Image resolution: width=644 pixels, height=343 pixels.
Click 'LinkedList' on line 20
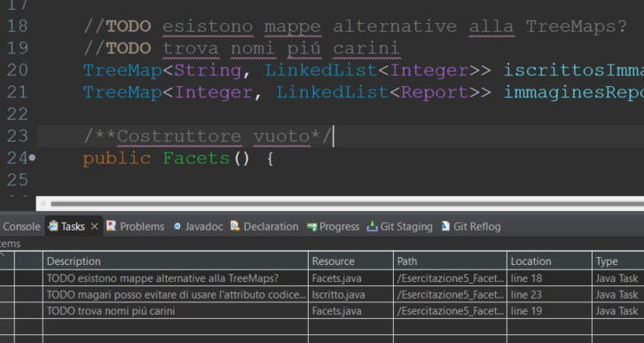321,70
